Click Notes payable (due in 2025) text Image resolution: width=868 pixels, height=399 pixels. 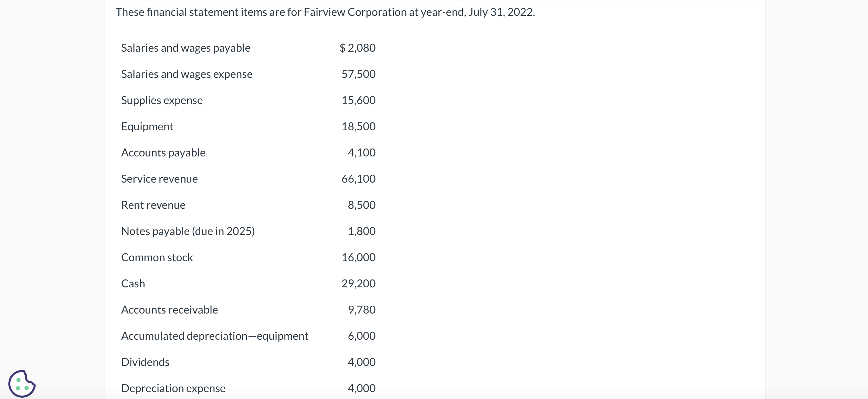click(x=188, y=231)
